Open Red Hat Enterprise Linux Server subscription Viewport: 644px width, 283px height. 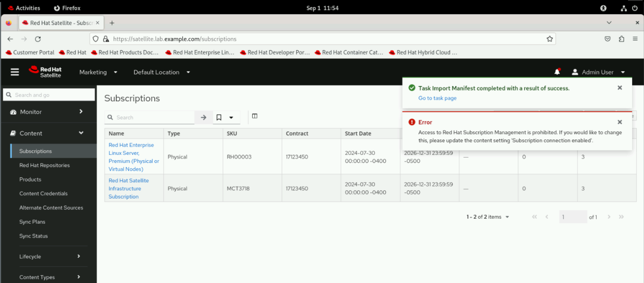point(134,157)
